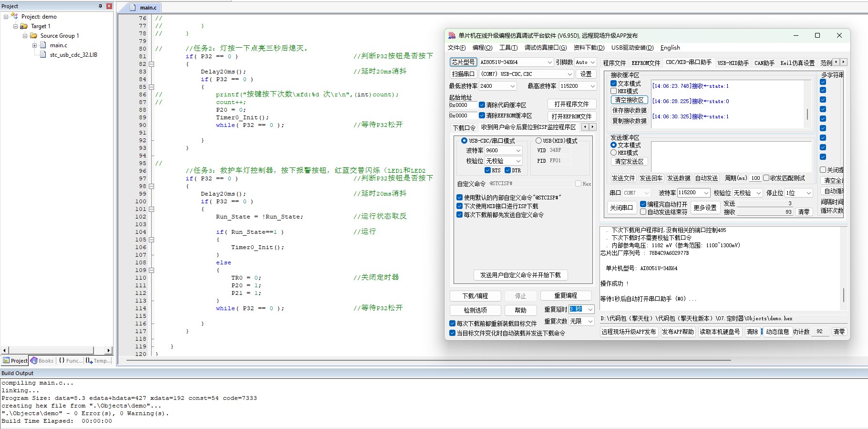The height and width of the screenshot is (429, 868).
Task: Click the 关闭串口 button
Action: (621, 208)
